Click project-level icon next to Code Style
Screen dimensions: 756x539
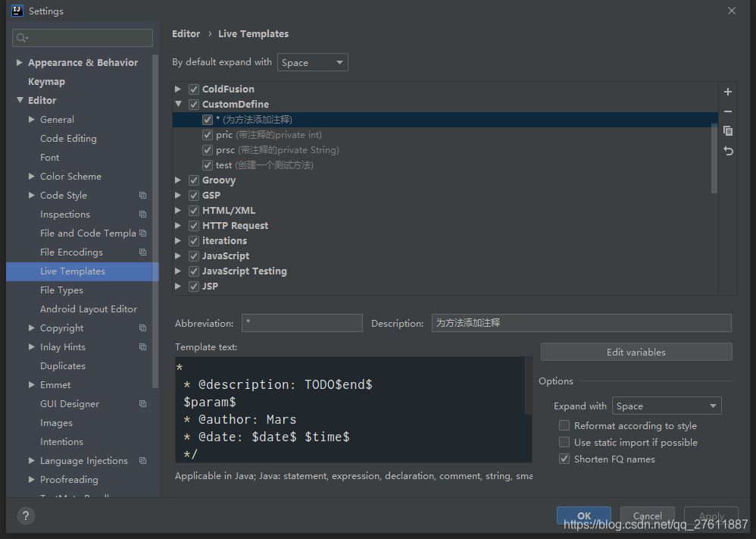tap(142, 196)
